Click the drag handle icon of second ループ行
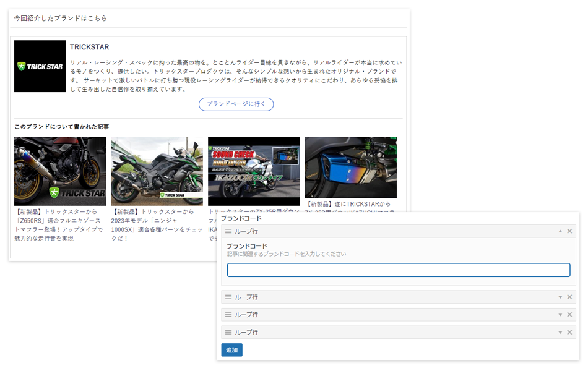Viewport: 588px width, 371px height. coord(228,297)
